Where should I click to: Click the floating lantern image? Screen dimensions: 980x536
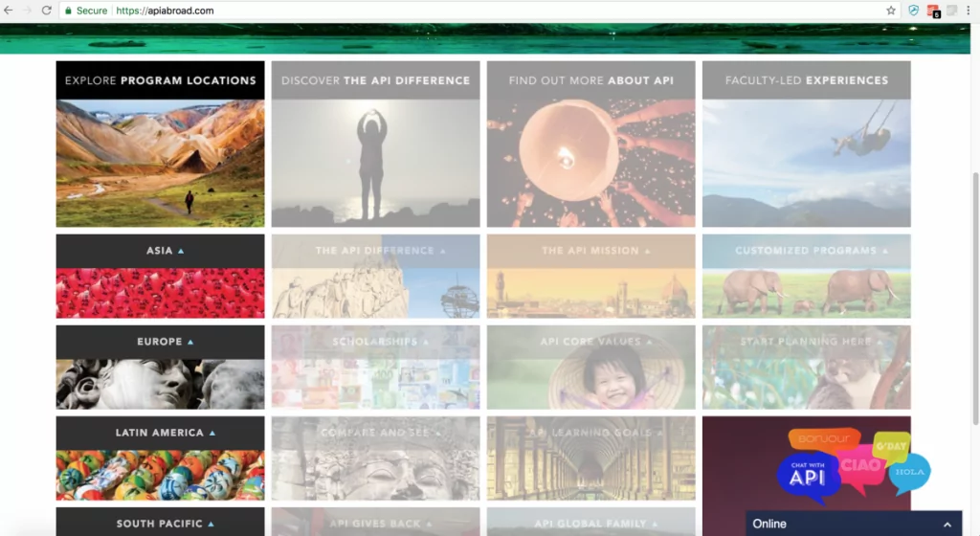pyautogui.click(x=590, y=163)
